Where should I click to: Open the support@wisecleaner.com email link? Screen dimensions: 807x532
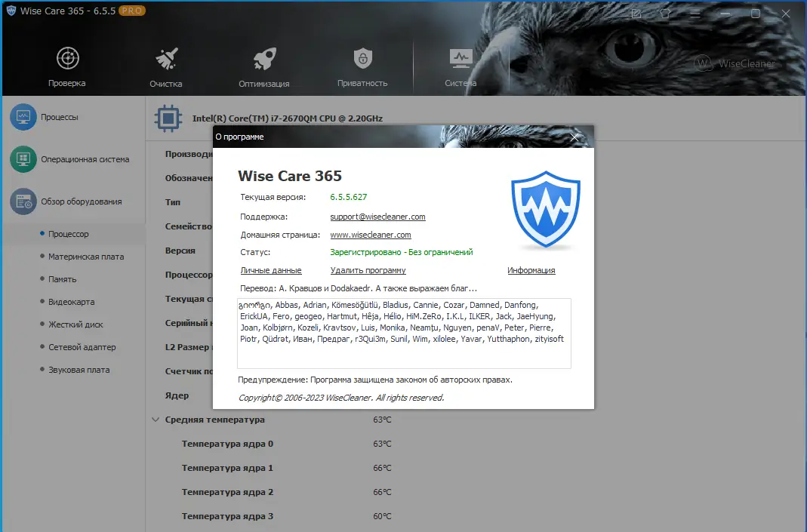(x=377, y=217)
